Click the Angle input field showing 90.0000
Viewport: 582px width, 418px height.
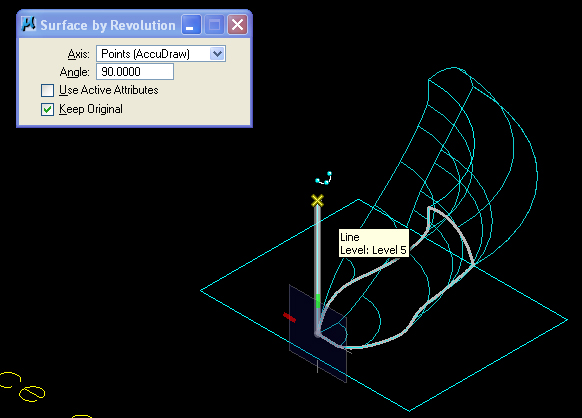[x=135, y=72]
